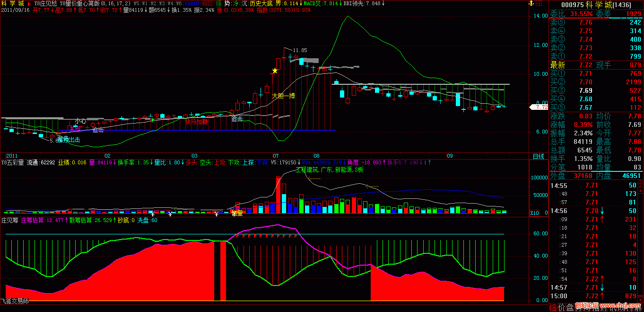Open the Y8庄见愁 indicator label
This screenshot has width=644, height=312.
[x=46, y=3]
